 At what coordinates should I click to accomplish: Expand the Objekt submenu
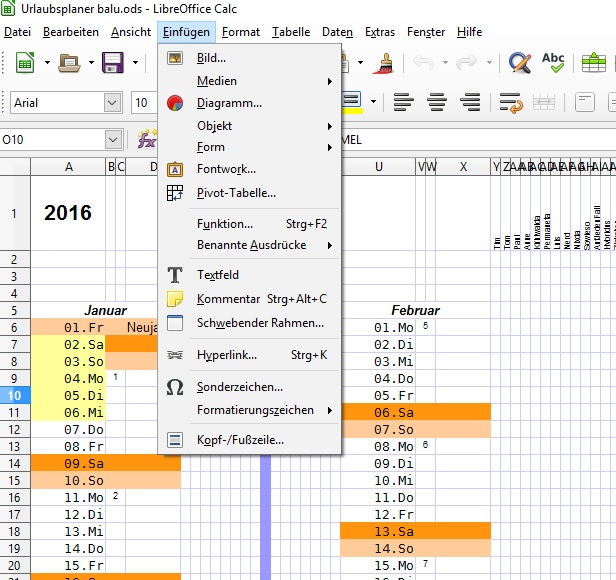pos(249,126)
